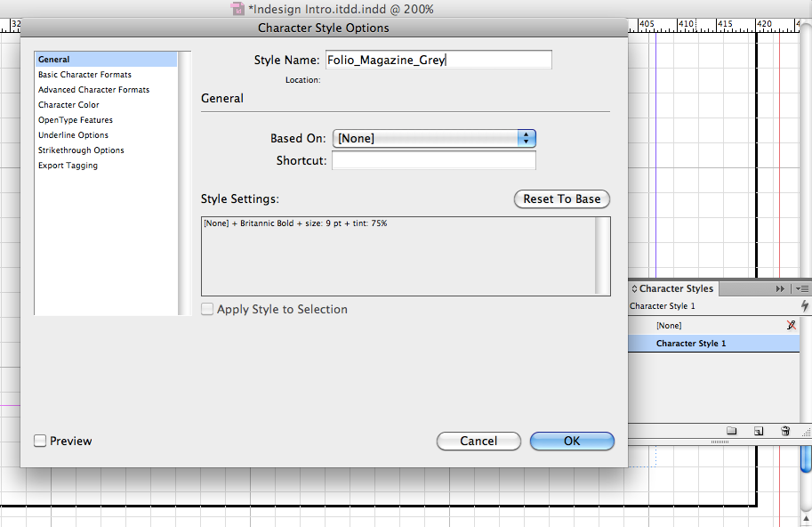Open Export Tagging section

68,166
